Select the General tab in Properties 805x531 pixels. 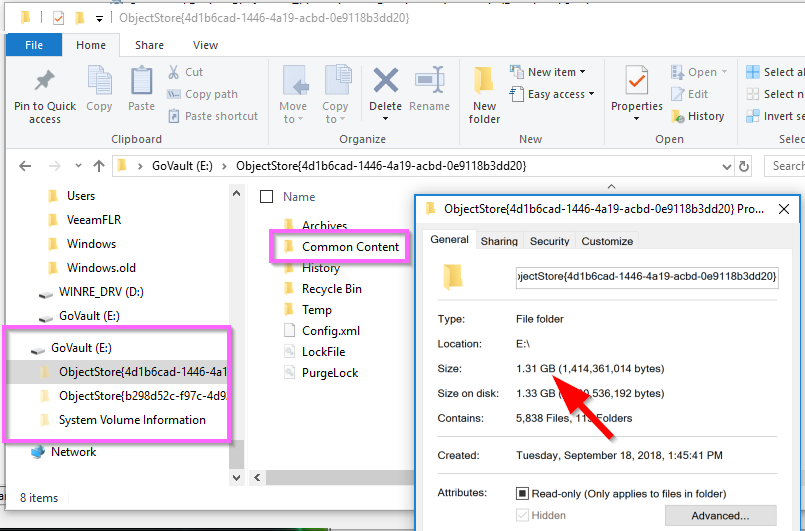click(x=449, y=239)
